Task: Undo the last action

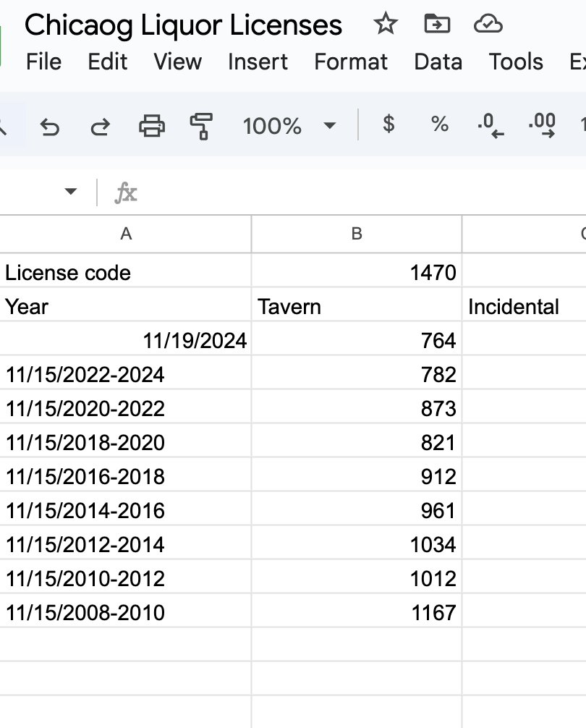Action: (50, 127)
